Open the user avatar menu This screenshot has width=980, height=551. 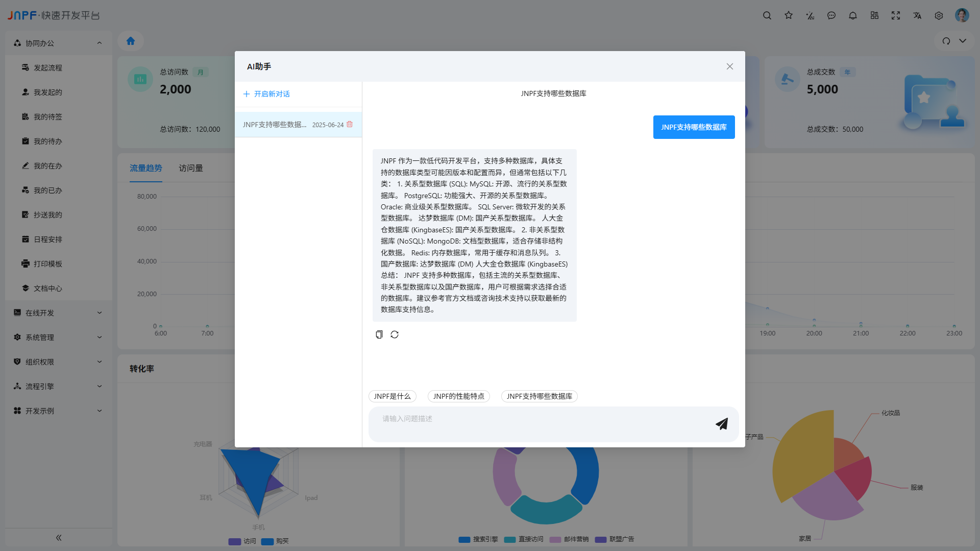click(962, 15)
